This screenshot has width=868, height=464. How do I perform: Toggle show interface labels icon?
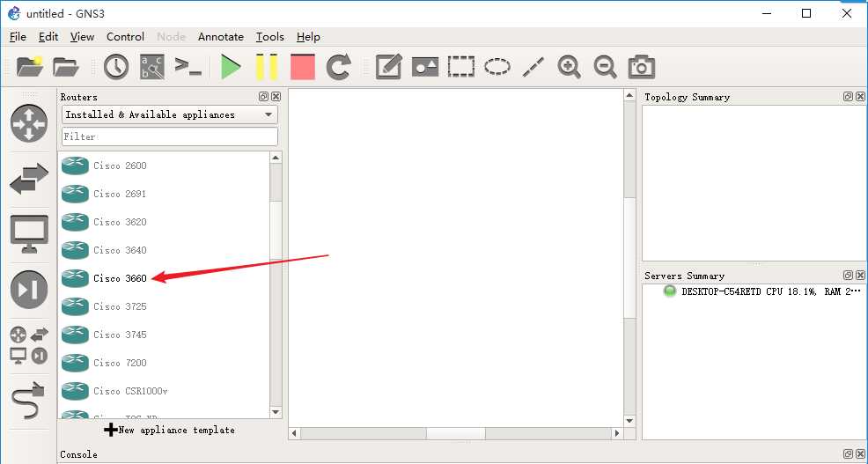(151, 67)
